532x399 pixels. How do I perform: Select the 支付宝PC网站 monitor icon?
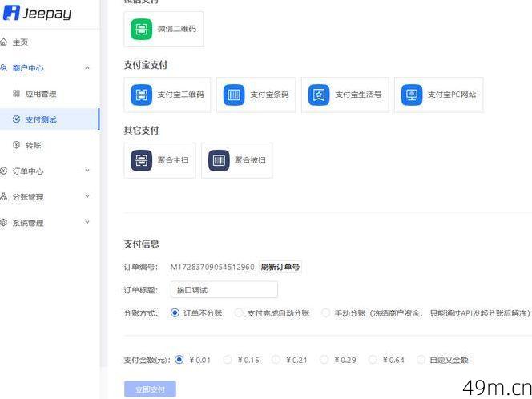click(412, 95)
